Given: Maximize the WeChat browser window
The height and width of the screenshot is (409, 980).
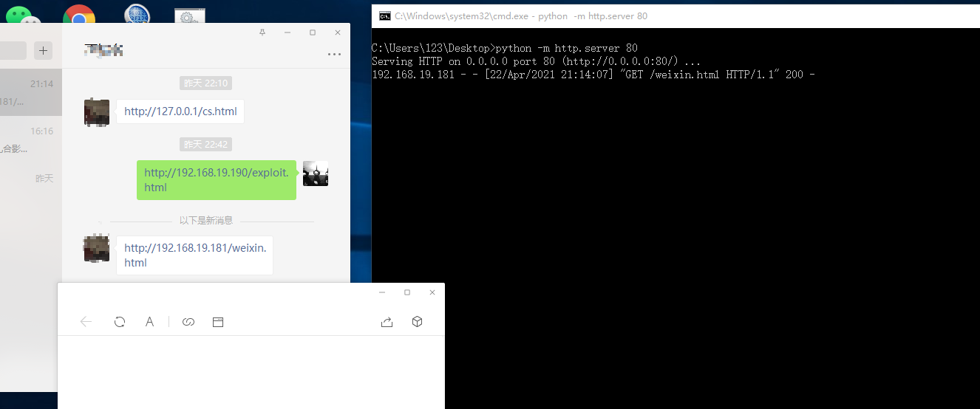Looking at the screenshot, I should tap(407, 292).
